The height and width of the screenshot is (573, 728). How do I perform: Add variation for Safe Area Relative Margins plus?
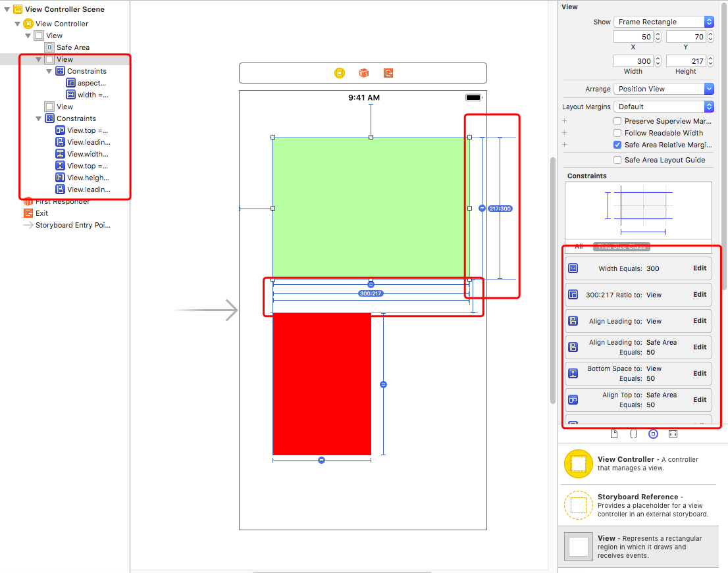565,145
